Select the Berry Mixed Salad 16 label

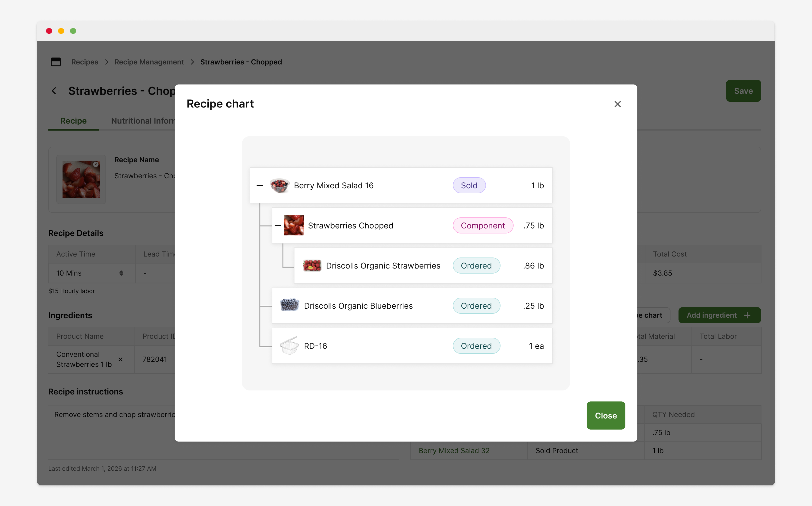[x=333, y=185]
